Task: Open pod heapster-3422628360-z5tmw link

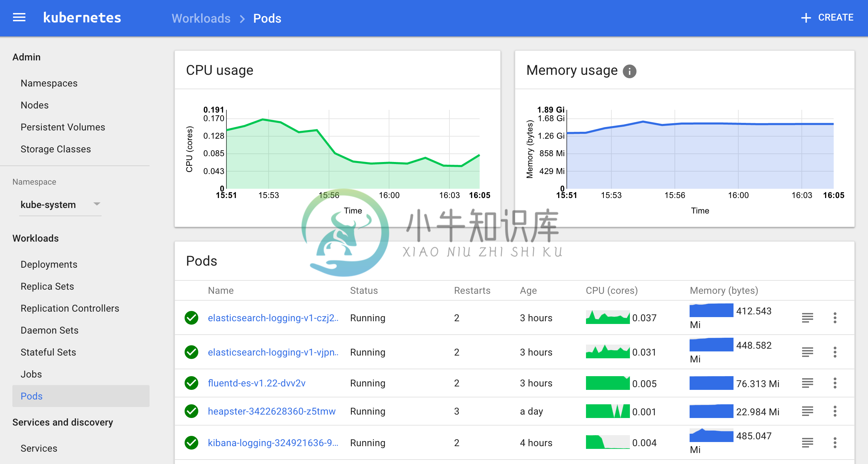Action: point(272,411)
